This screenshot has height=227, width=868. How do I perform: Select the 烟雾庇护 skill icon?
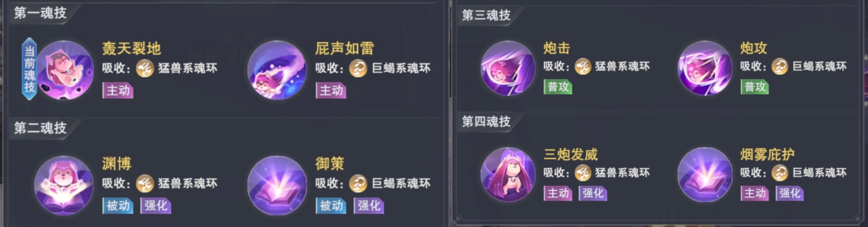point(705,174)
